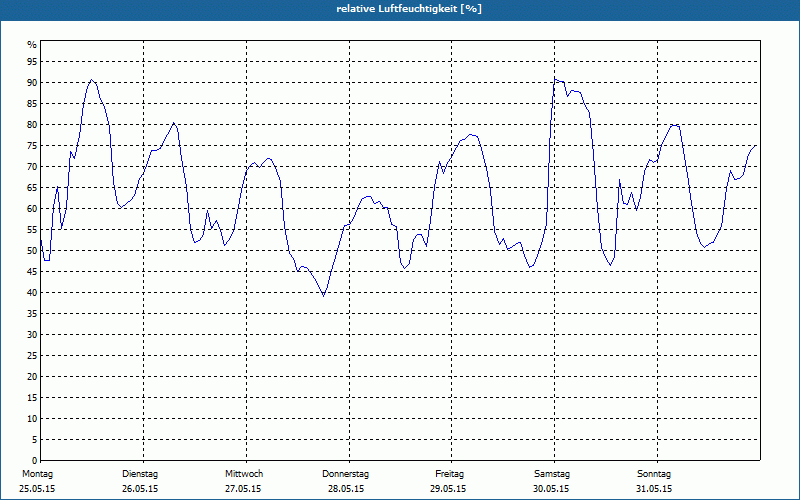Click the '90' y-axis value
Screen dimensions: 800x500
coord(32,83)
